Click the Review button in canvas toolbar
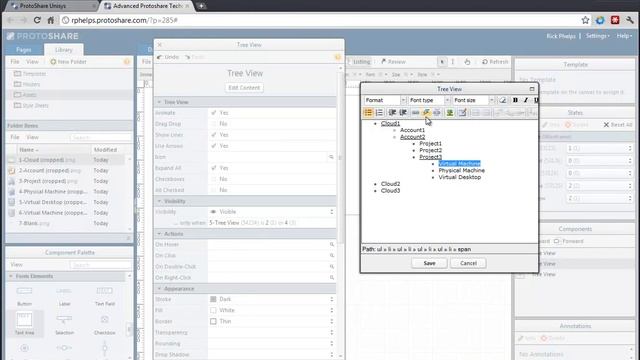This screenshot has width=640, height=360. [393, 62]
